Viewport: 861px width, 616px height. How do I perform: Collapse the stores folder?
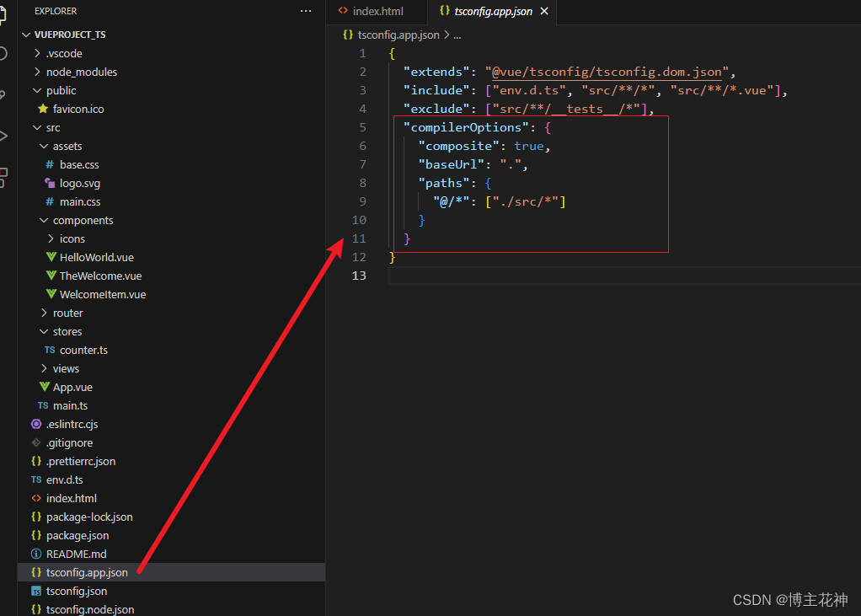click(44, 332)
